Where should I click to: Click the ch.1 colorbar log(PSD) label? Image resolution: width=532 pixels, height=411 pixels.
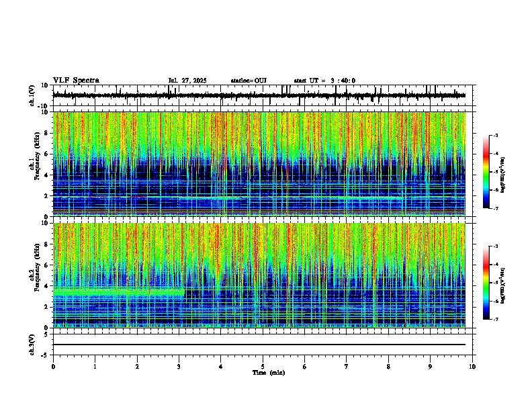(x=502, y=175)
